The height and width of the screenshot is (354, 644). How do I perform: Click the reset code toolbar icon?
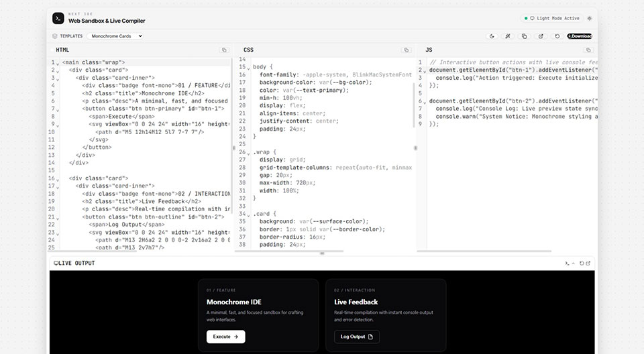(557, 36)
